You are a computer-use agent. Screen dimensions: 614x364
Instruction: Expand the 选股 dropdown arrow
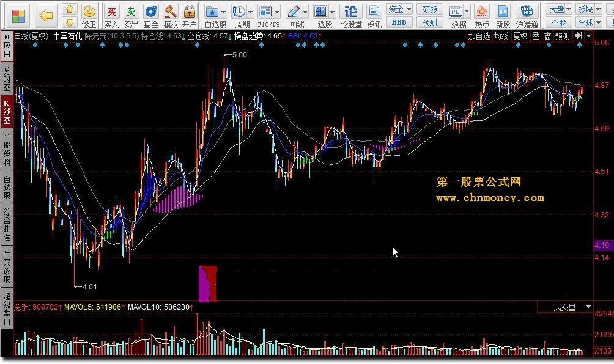332,12
